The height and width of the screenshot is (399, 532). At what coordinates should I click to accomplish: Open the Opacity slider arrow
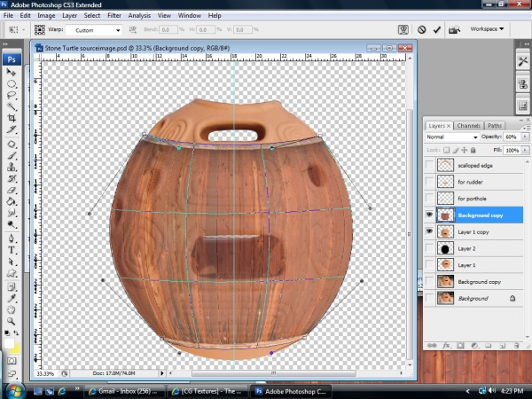tap(525, 137)
